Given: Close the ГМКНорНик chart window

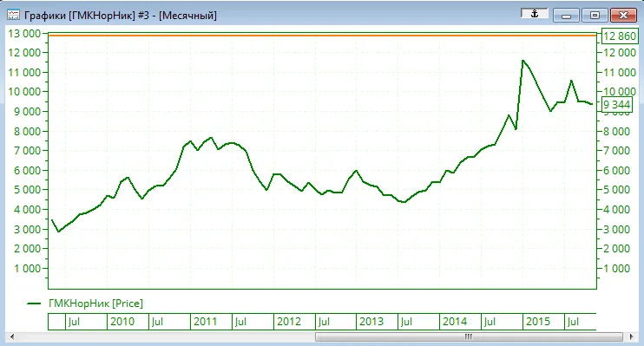Looking at the screenshot, I should point(623,16).
